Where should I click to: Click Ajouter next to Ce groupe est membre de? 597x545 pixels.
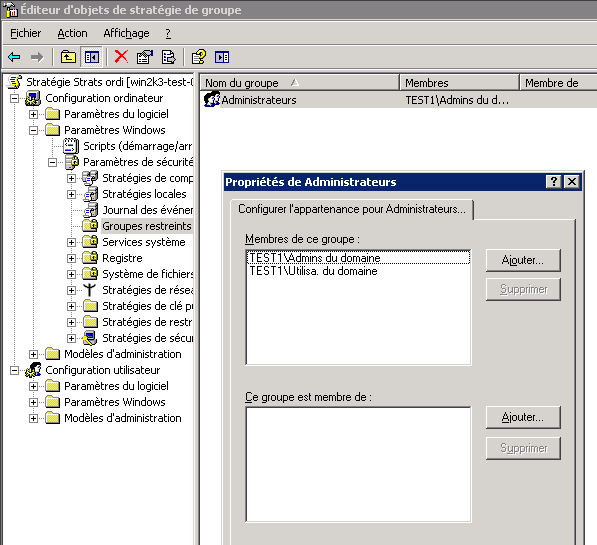[523, 417]
